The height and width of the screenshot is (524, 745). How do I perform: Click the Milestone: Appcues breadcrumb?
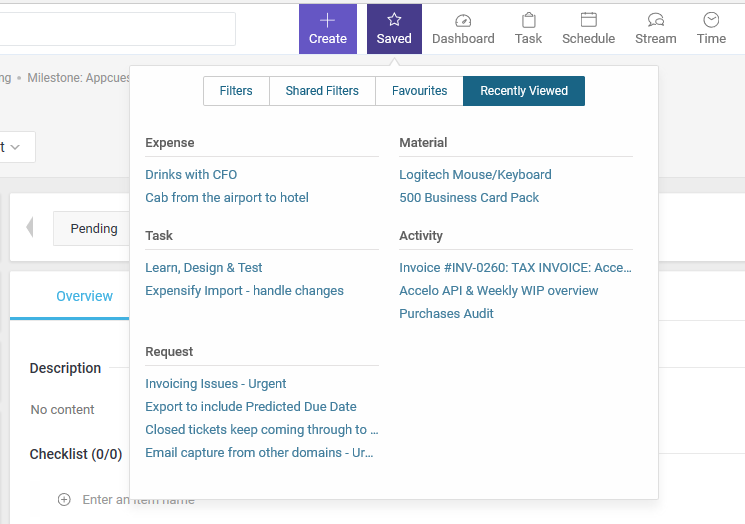coord(78,78)
